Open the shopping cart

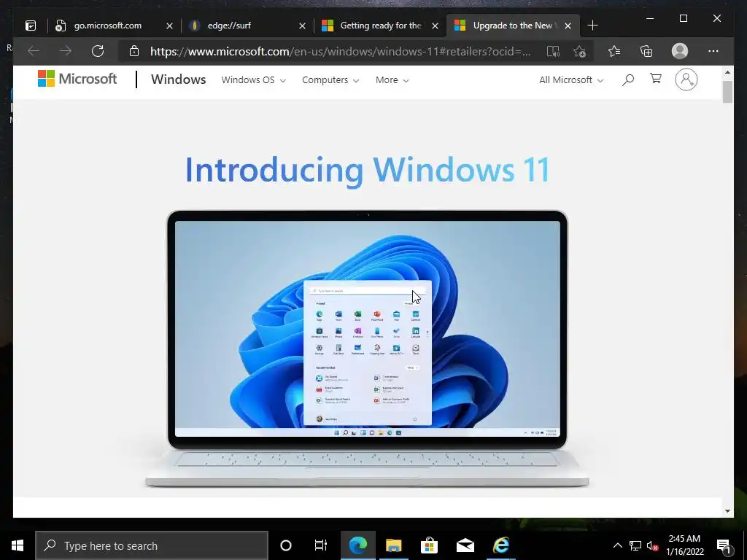coord(656,79)
